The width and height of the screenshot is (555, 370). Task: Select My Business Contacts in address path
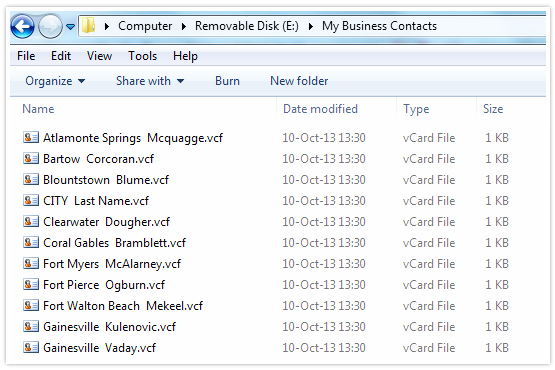click(x=379, y=26)
